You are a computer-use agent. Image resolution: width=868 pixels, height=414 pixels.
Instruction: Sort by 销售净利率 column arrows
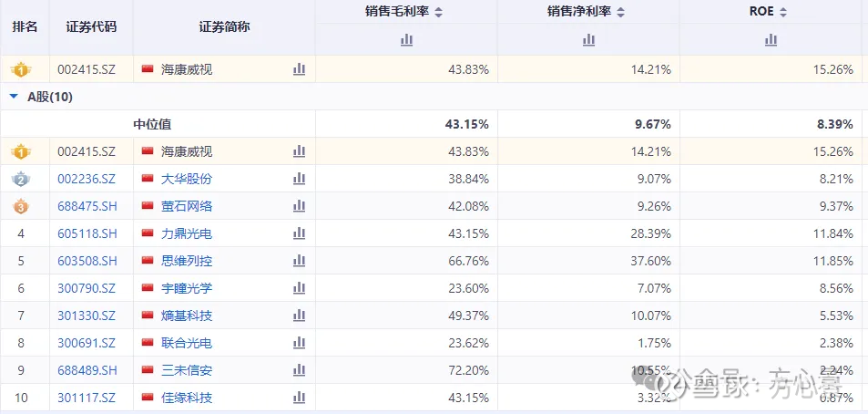(x=620, y=12)
